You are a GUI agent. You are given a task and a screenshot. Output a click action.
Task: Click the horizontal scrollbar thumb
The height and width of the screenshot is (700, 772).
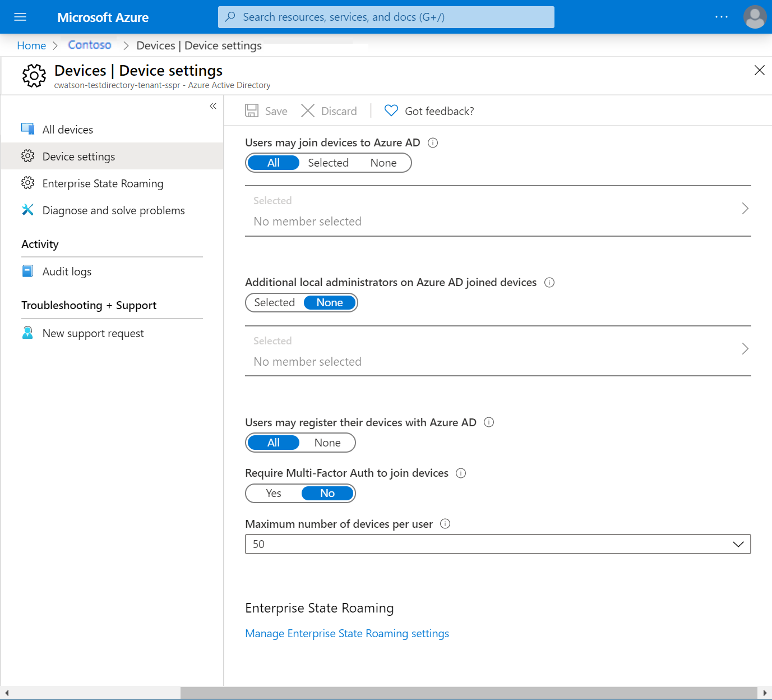469,693
